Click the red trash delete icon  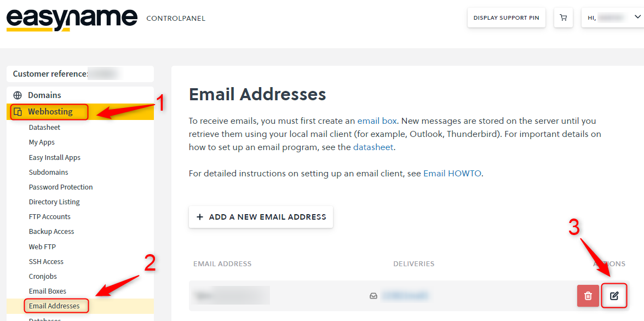[x=588, y=295]
